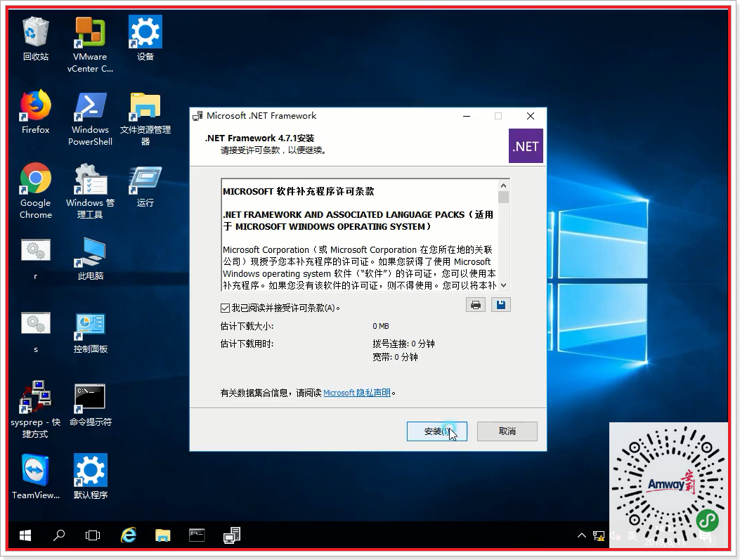The height and width of the screenshot is (560, 740).
Task: Click the '估计下载大小:' label
Action: pos(247,326)
